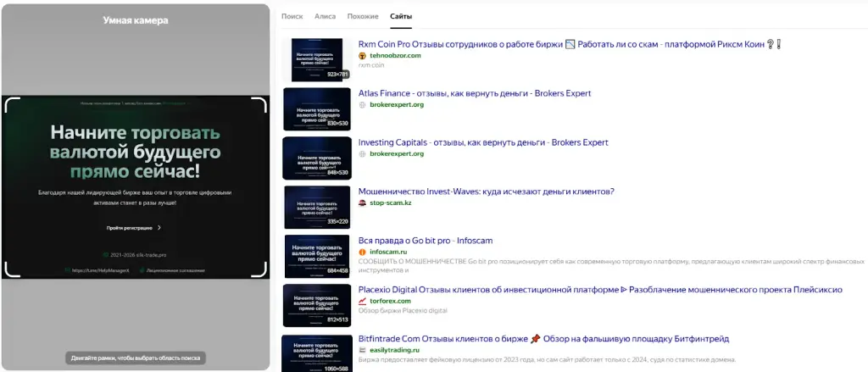This screenshot has width=868, height=372.
Task: Open Rxm Coin Pro thumbnail 923×781
Action: point(317,60)
